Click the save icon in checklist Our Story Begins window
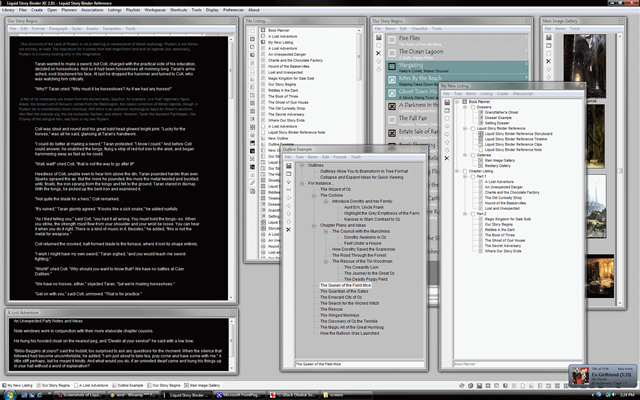This screenshot has height=400, width=640. 378,38
